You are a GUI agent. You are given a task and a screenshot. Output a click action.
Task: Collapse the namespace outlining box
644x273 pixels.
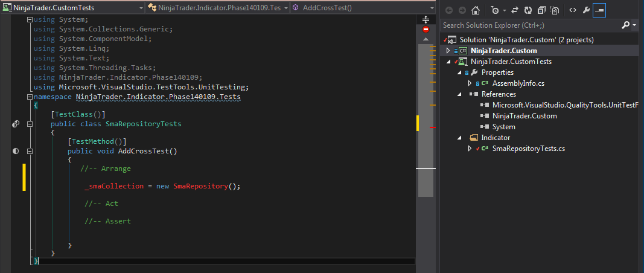click(x=29, y=97)
